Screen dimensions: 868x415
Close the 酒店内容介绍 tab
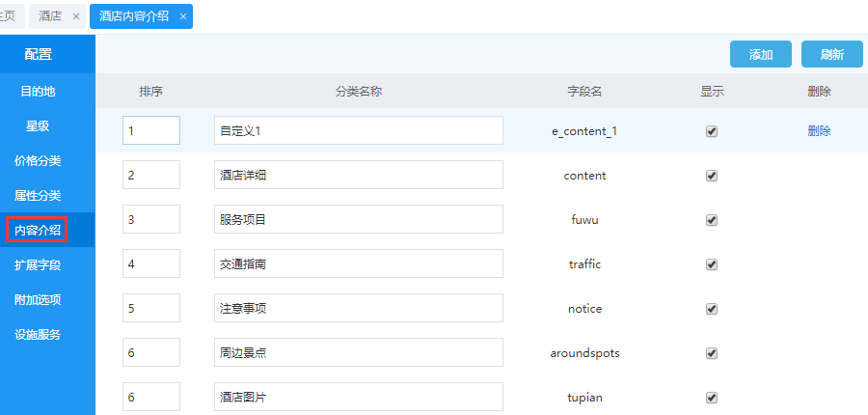(x=182, y=16)
